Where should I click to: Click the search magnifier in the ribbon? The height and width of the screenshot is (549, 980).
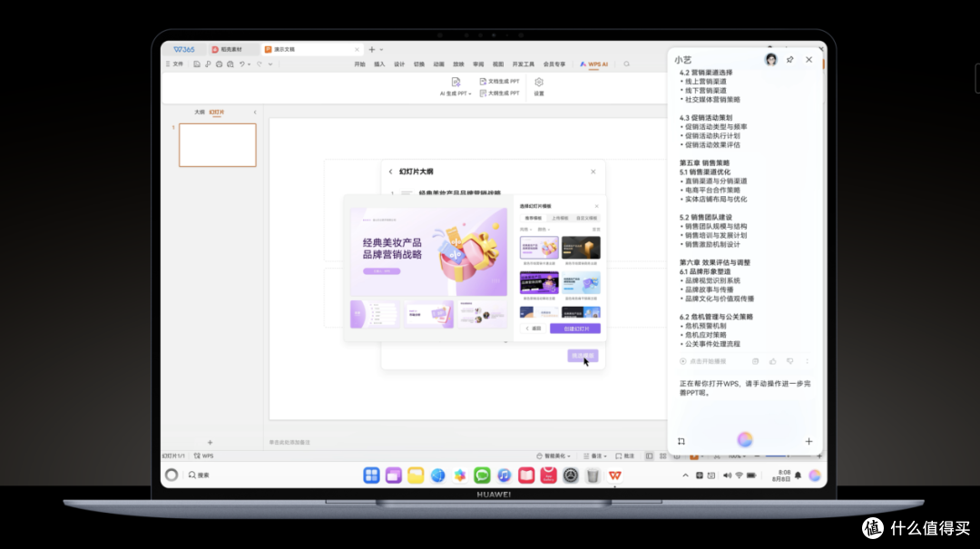click(626, 64)
